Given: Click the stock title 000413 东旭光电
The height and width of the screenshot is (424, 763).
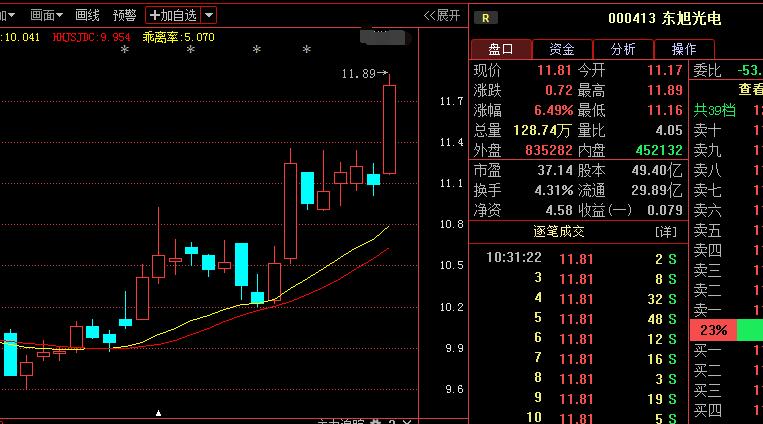Looking at the screenshot, I should coord(664,18).
